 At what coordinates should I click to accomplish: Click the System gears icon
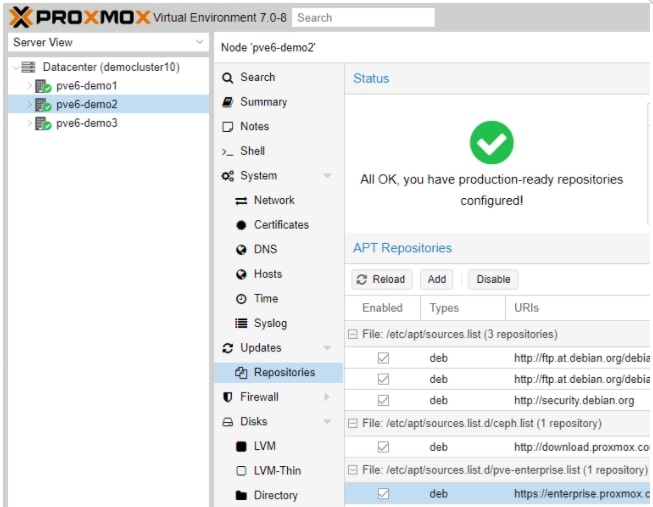click(x=227, y=176)
